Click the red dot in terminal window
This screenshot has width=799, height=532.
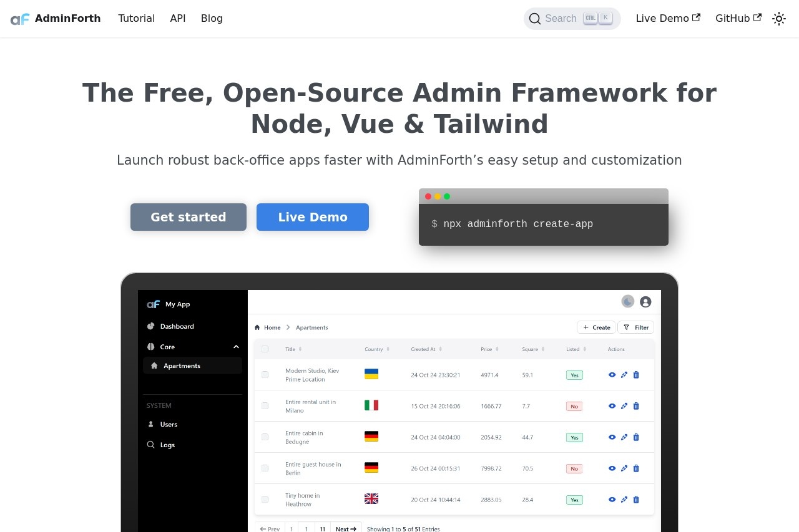(428, 196)
